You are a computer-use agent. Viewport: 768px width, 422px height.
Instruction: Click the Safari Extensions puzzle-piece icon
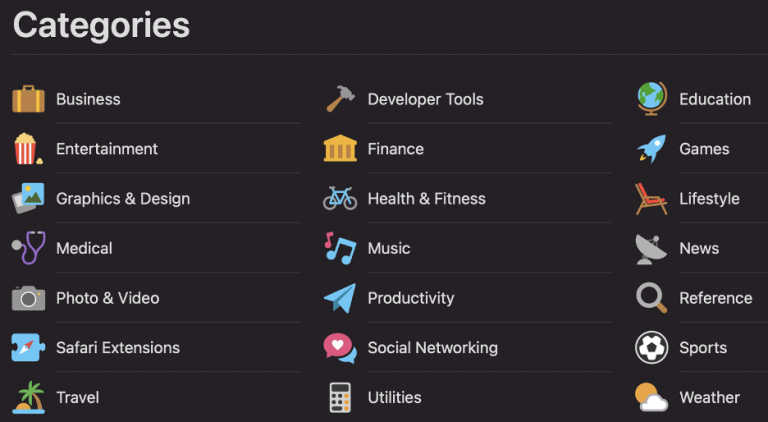tap(28, 347)
